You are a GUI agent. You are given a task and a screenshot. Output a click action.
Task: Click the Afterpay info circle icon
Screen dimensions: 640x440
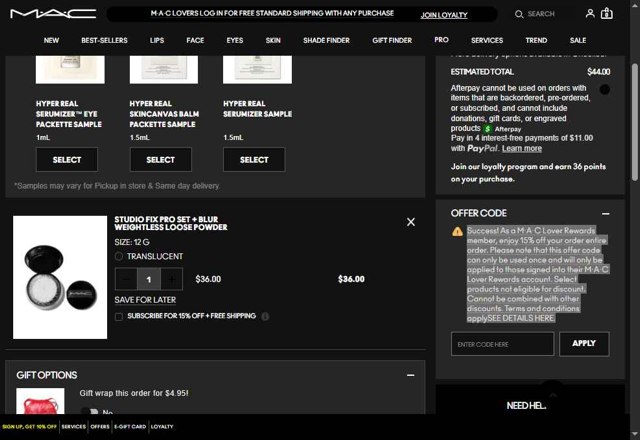coord(604,89)
